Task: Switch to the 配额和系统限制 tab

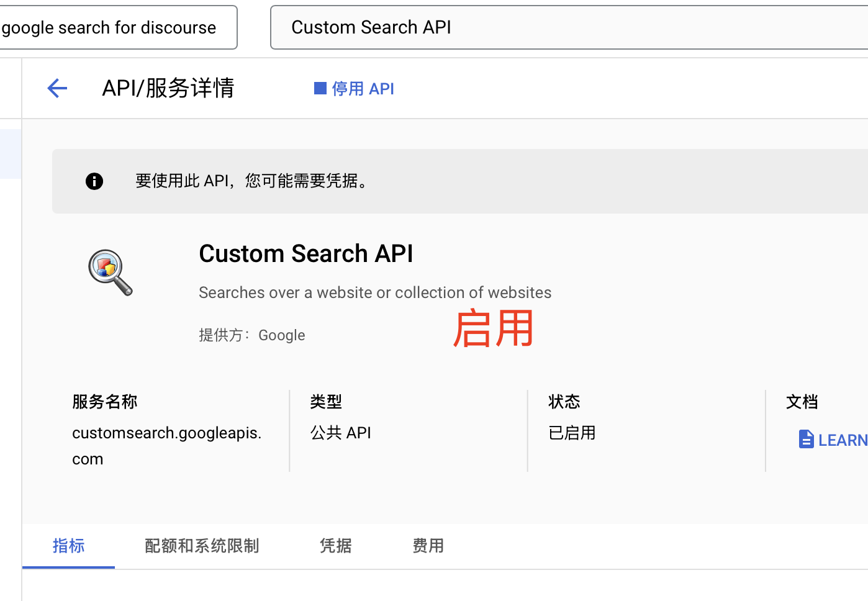Action: [201, 546]
